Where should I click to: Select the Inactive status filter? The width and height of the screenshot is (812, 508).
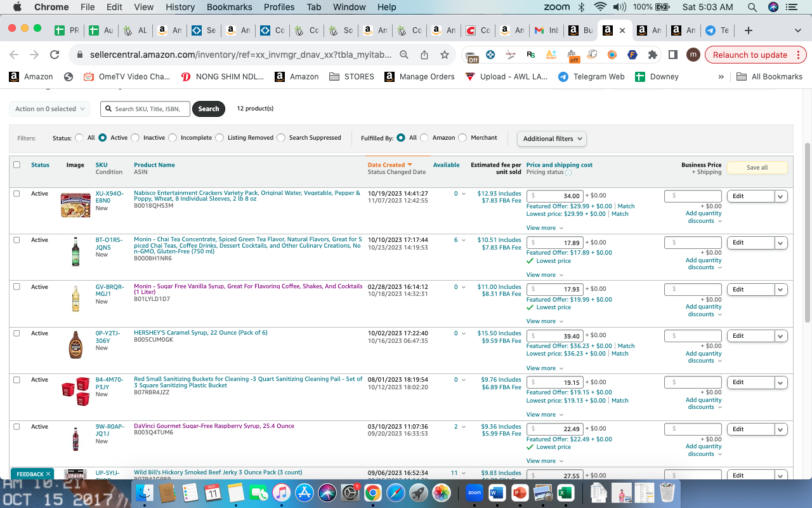134,138
